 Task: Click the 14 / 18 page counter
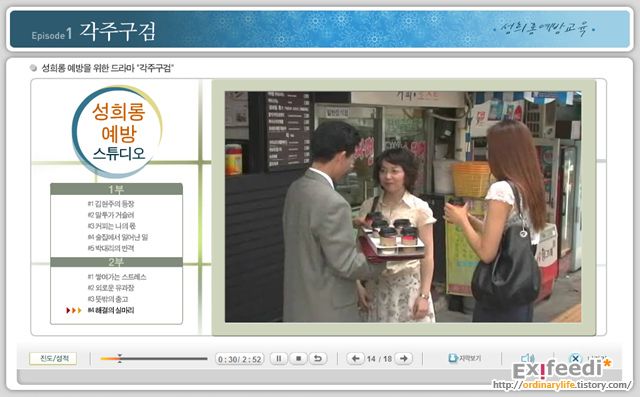pos(379,359)
